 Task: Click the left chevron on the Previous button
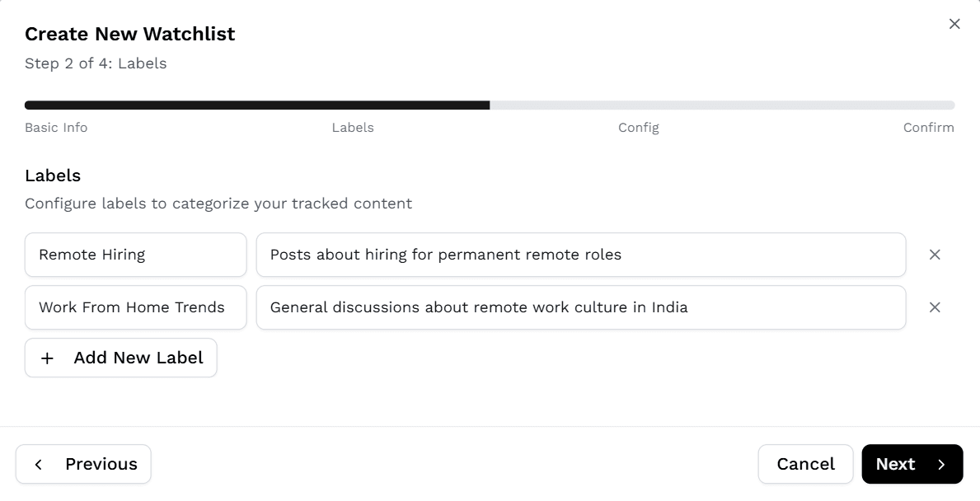(x=39, y=464)
